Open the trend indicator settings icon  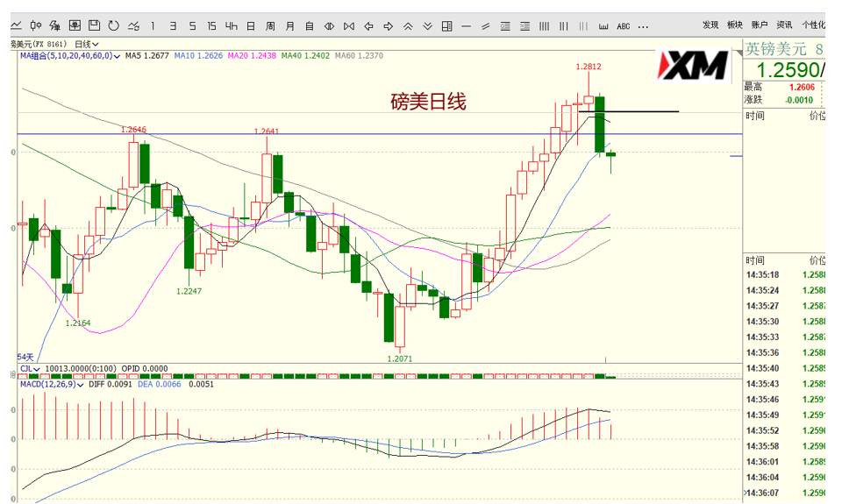coord(133,25)
